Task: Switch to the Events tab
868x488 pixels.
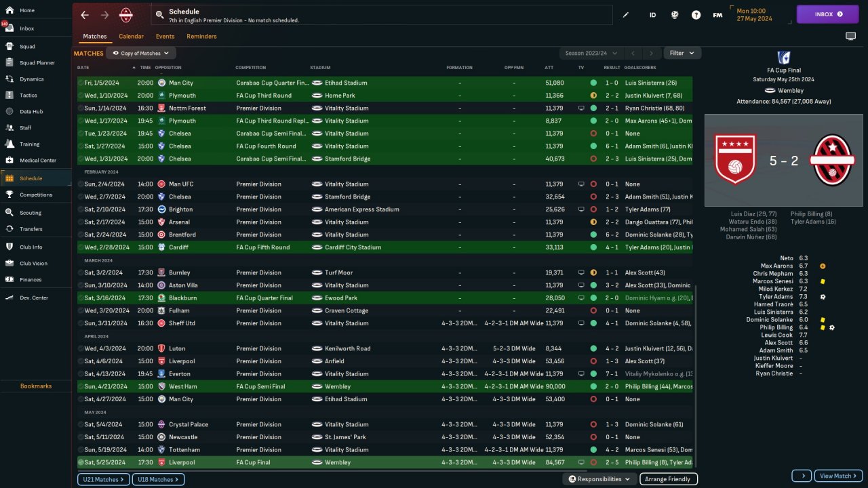Action: pos(165,36)
